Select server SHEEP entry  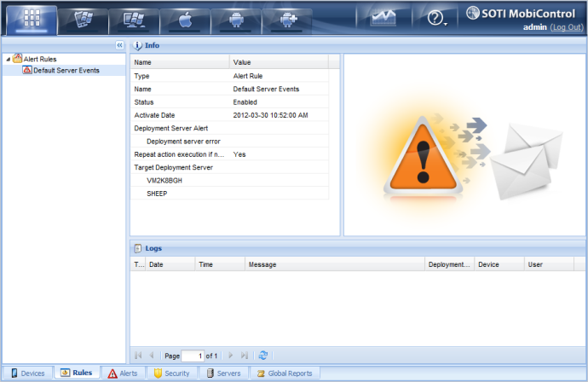click(x=229, y=194)
